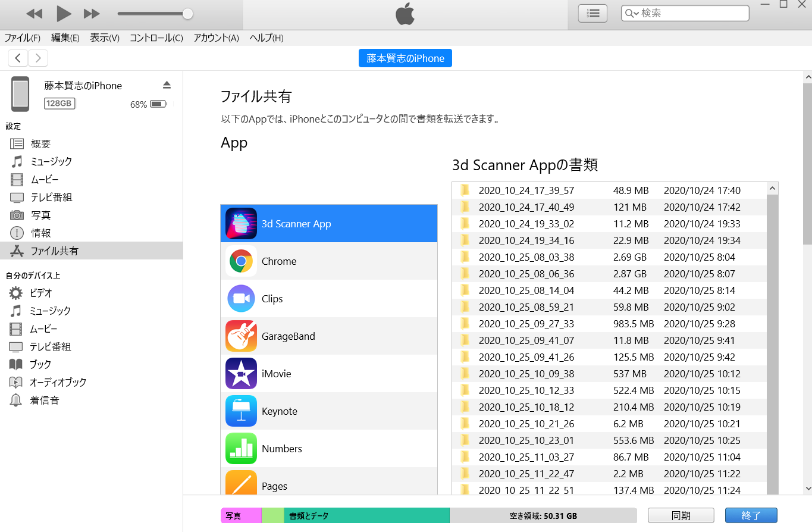Select folder 2020_10_25_10_23_01
Image resolution: width=812 pixels, height=532 pixels.
coord(610,440)
